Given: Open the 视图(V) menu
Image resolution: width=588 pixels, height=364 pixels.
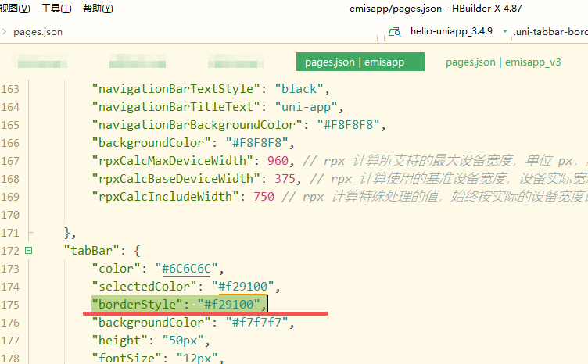Looking at the screenshot, I should click(15, 9).
